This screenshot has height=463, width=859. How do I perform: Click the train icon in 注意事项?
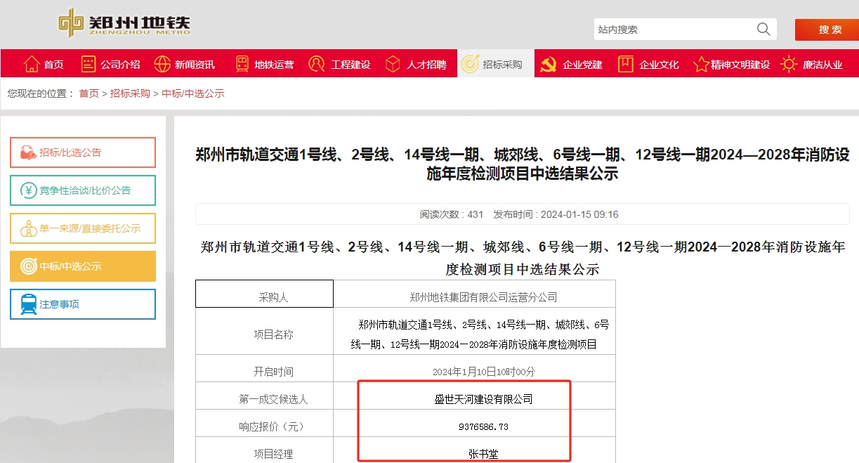pos(28,304)
